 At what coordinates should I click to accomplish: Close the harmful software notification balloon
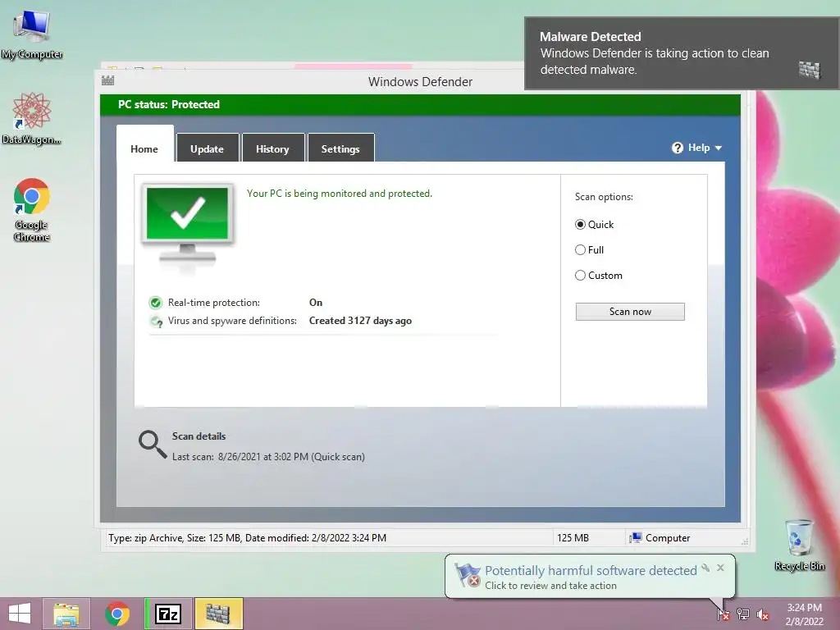click(x=720, y=568)
